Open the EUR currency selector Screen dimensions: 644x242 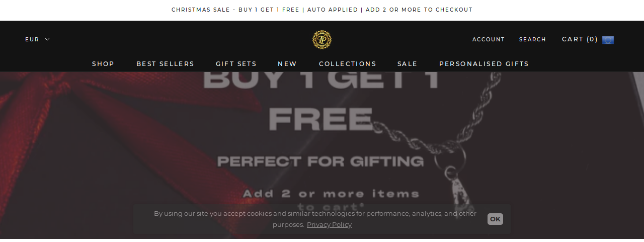(x=38, y=39)
